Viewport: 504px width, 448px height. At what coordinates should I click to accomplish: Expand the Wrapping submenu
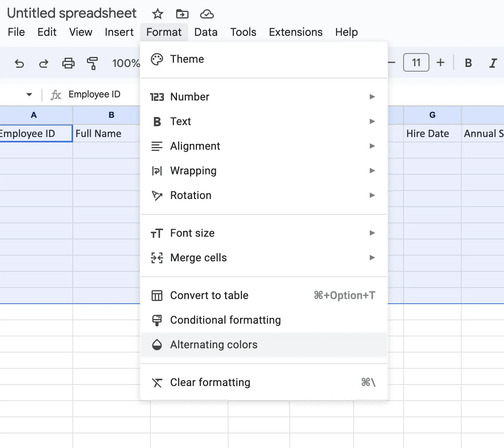[x=264, y=171]
